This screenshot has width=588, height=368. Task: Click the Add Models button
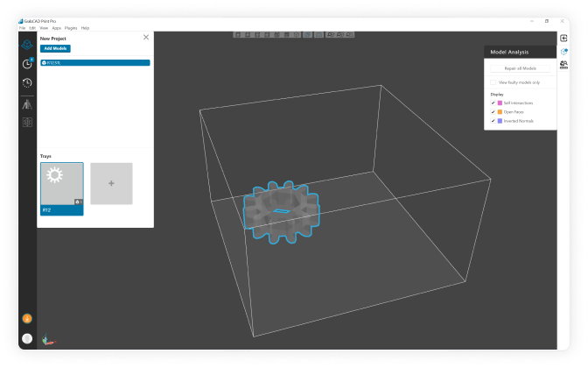click(54, 48)
